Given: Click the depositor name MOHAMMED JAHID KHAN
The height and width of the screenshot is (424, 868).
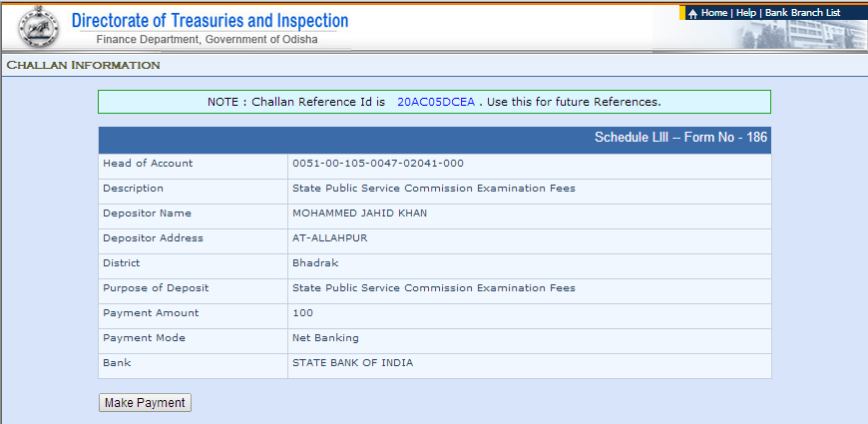Looking at the screenshot, I should [360, 213].
